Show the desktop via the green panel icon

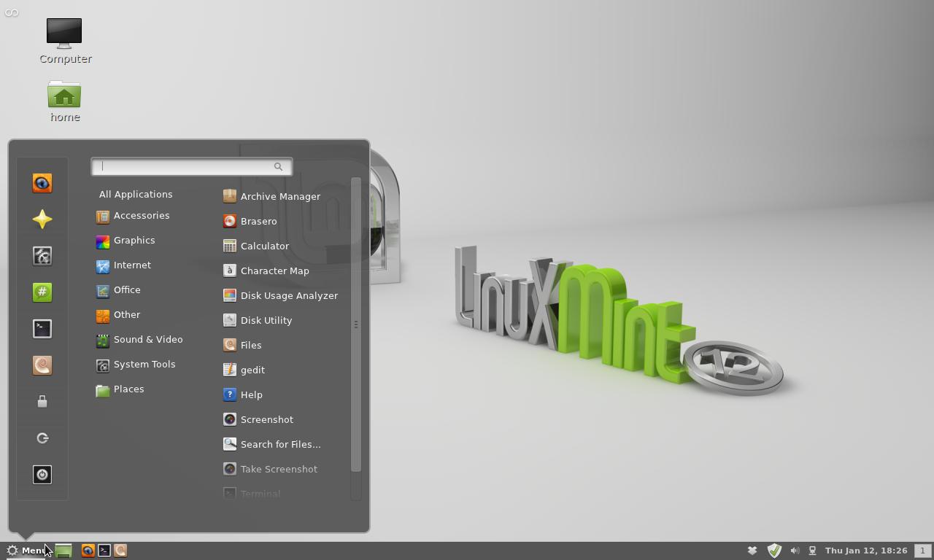click(63, 551)
